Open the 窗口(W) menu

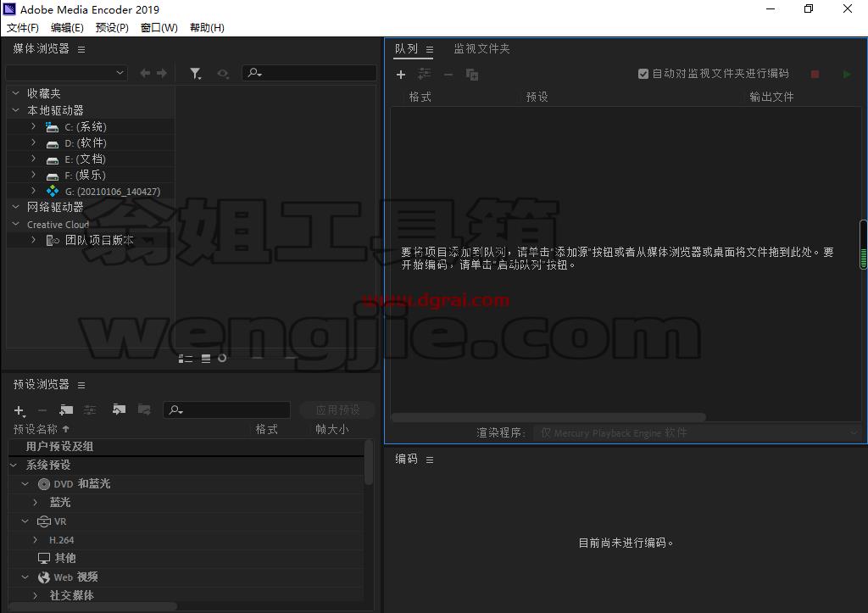click(159, 28)
